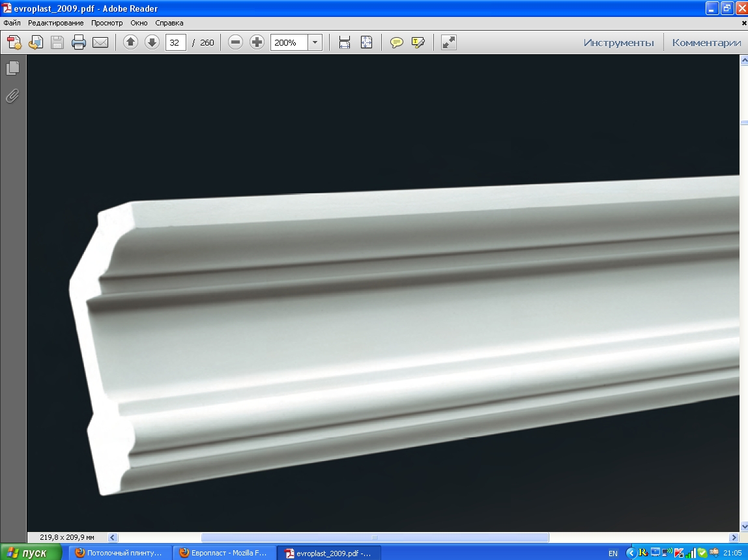
Task: Toggle read mode with expand arrows icon
Action: pos(448,42)
